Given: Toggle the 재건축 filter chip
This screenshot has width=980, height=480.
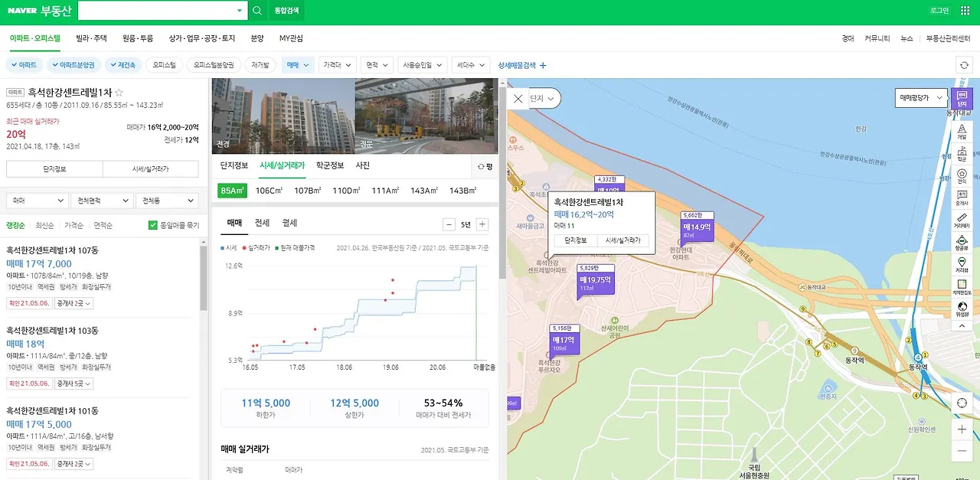Looking at the screenshot, I should 122,65.
